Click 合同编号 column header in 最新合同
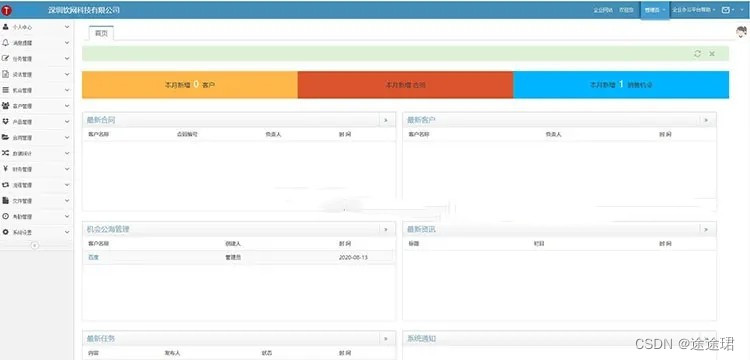This screenshot has width=750, height=360. coord(188,134)
